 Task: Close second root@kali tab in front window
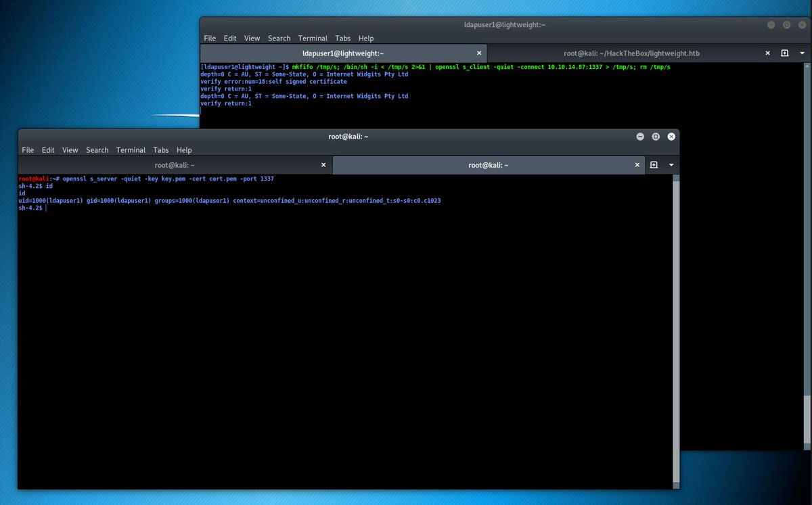[637, 165]
